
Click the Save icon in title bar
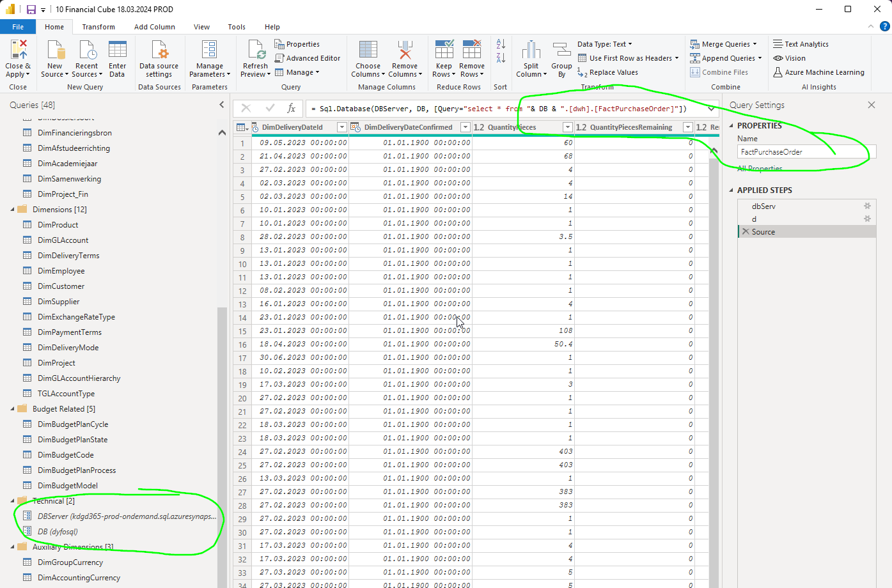click(x=31, y=9)
